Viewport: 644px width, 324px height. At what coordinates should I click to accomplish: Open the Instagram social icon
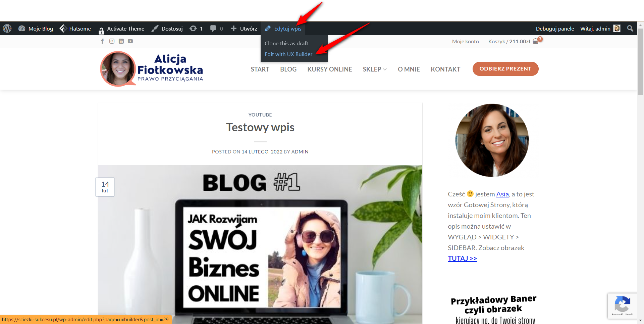coord(112,41)
